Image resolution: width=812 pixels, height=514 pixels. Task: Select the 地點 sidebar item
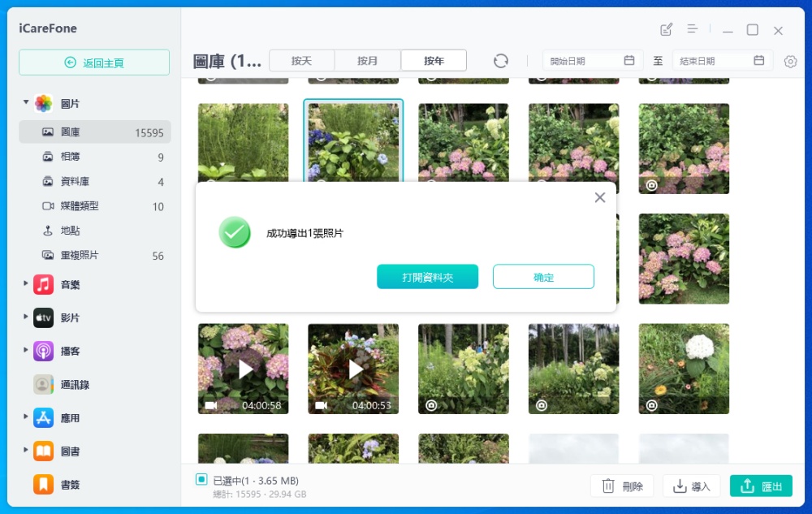(95, 231)
